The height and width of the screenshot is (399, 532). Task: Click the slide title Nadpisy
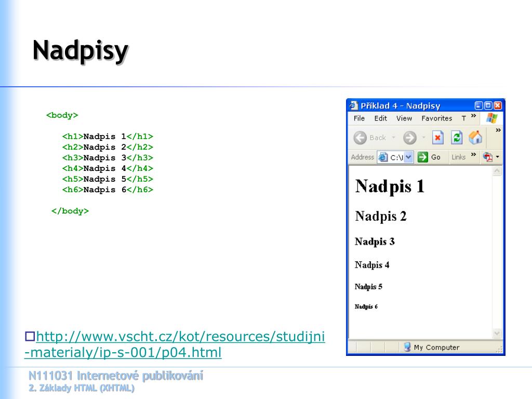click(x=81, y=51)
